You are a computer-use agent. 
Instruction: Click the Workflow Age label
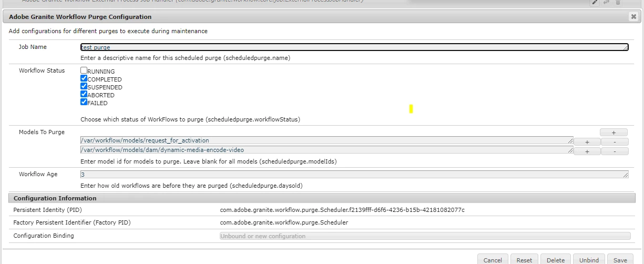pyautogui.click(x=38, y=174)
